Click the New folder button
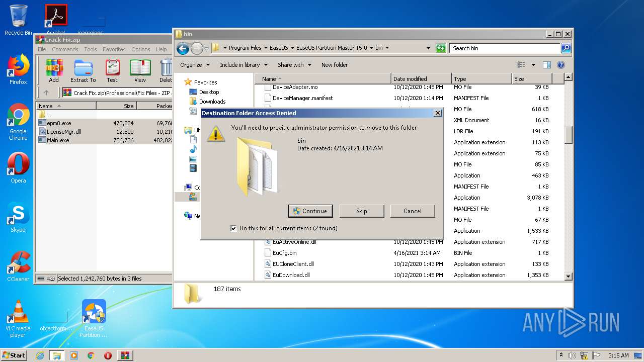 click(x=335, y=65)
